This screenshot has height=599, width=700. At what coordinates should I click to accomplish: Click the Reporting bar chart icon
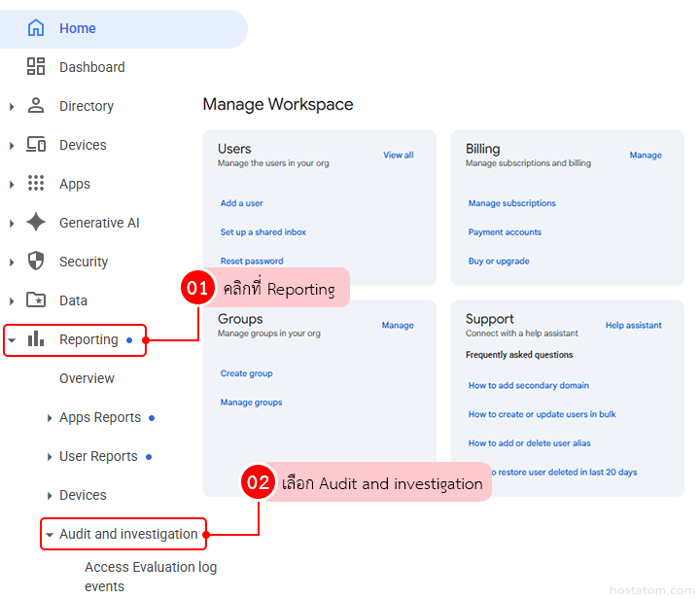point(36,338)
